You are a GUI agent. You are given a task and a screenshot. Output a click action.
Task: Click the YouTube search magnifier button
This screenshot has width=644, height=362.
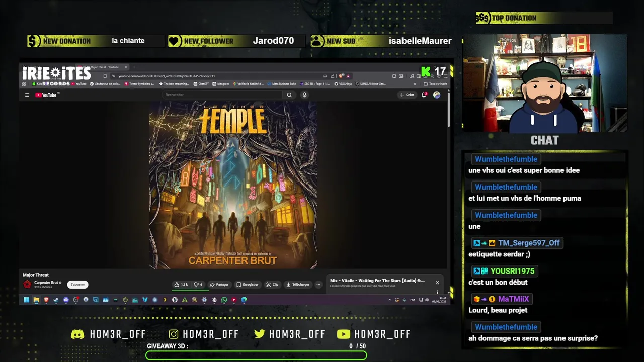point(289,95)
